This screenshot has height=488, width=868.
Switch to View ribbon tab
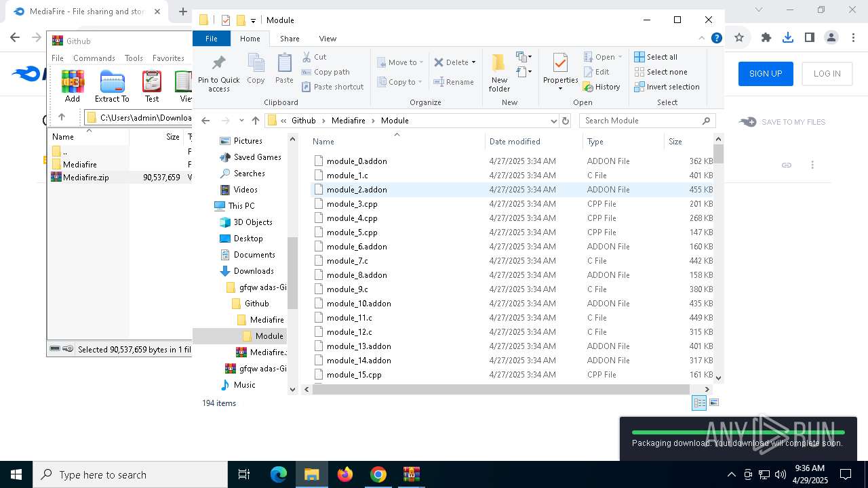point(328,39)
